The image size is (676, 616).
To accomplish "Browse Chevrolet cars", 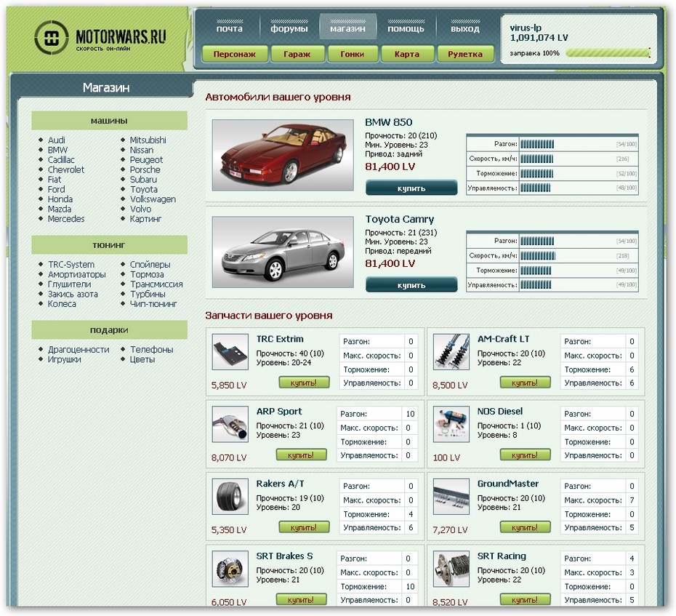I will pos(66,170).
